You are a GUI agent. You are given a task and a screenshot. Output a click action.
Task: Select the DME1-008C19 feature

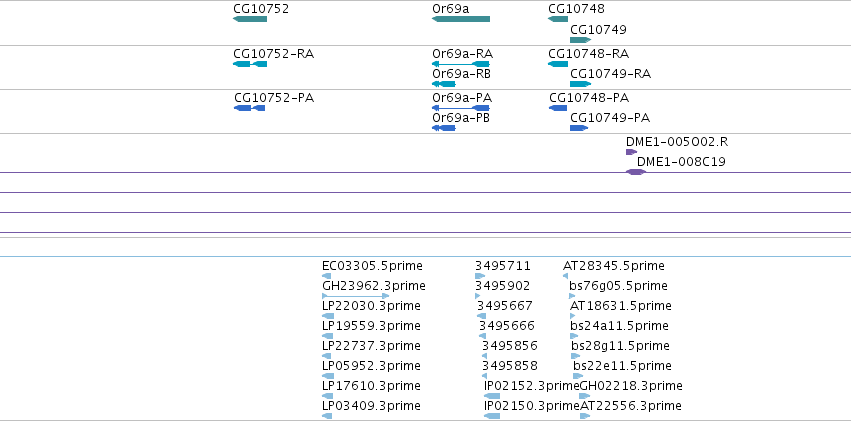click(x=636, y=172)
